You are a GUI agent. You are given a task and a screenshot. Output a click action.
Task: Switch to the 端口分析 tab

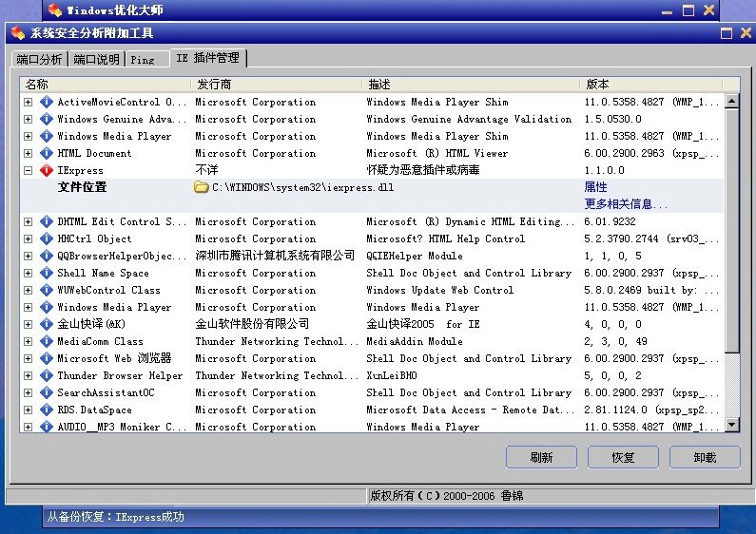(39, 60)
